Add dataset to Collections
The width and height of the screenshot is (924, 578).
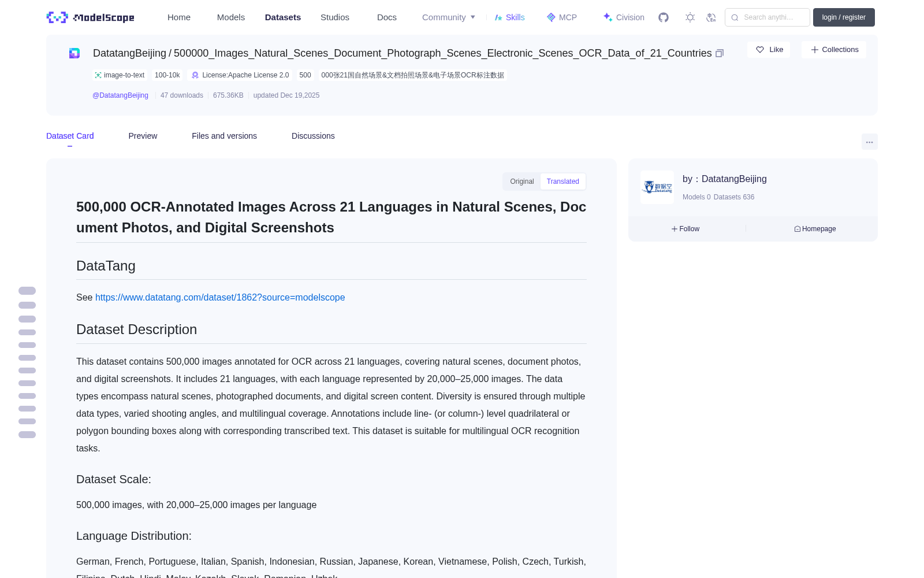pos(834,50)
